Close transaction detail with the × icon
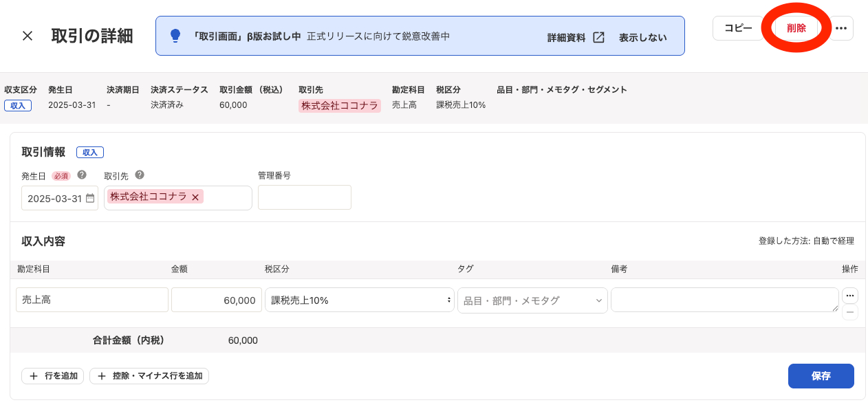Viewport: 868px width, 407px height. 27,36
